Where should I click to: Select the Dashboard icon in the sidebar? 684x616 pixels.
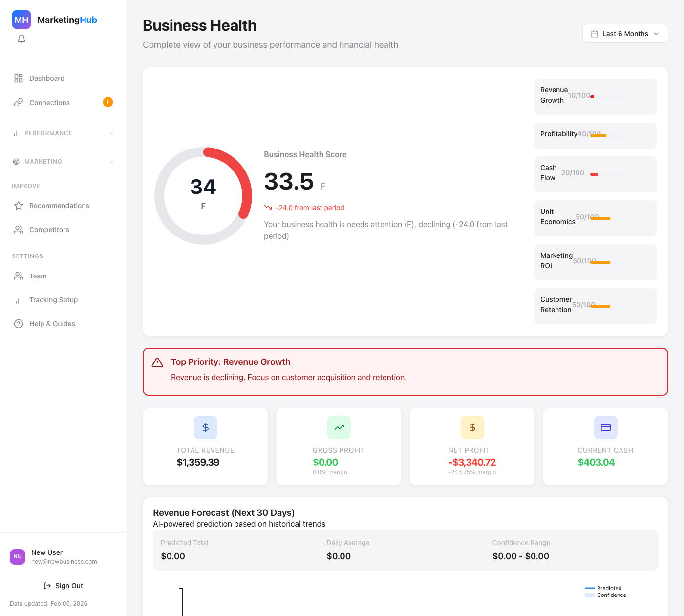[19, 78]
